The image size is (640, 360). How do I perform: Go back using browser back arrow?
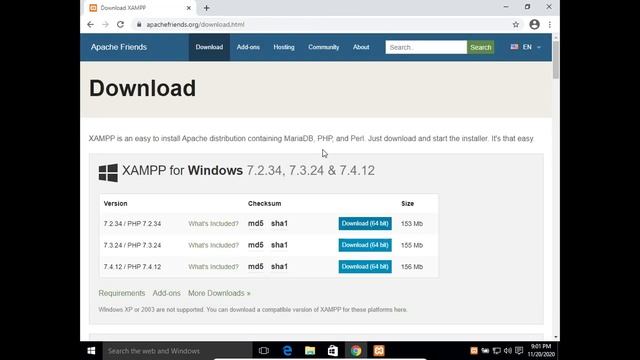[90, 24]
